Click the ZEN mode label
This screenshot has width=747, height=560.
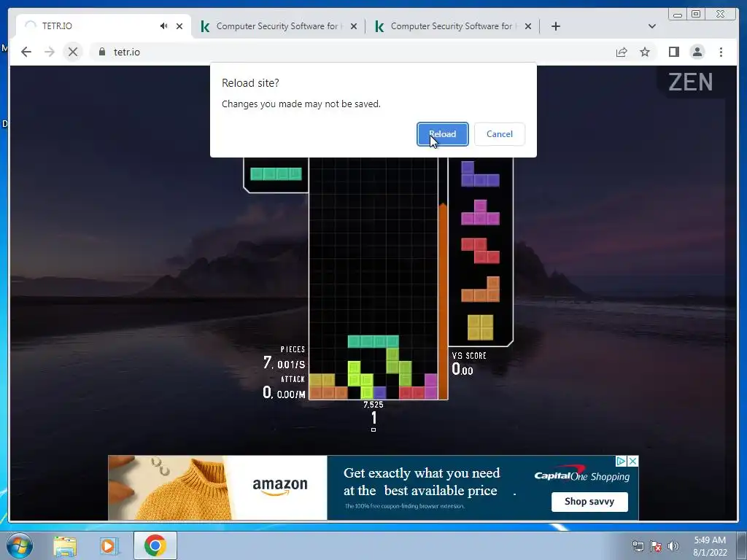pos(690,82)
